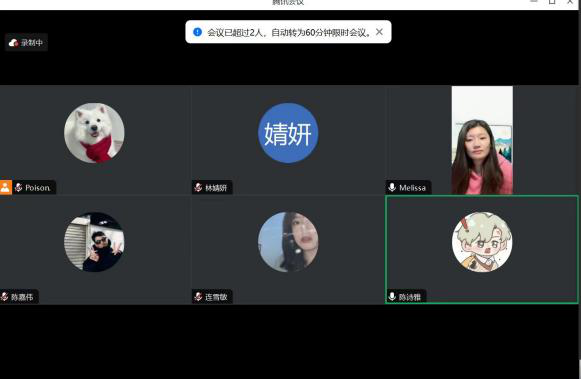Viewport: 581px width, 379px height.
Task: Click the orange host badge beside Poison
Action: (6, 187)
